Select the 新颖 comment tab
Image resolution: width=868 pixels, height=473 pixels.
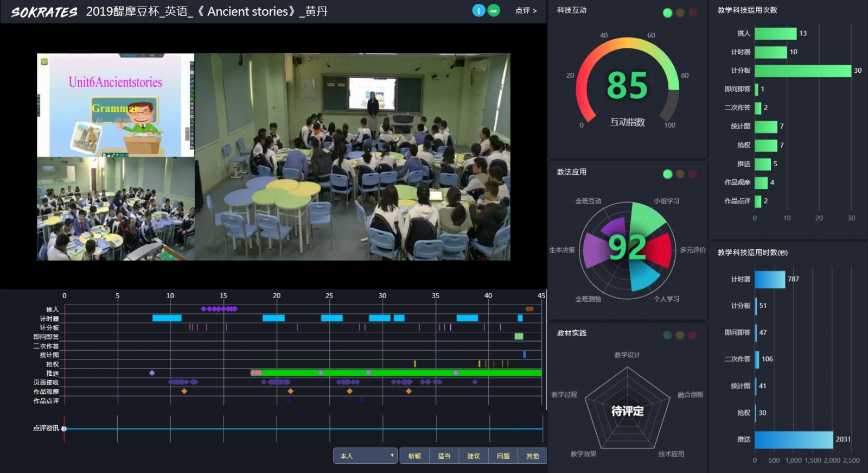[414, 456]
